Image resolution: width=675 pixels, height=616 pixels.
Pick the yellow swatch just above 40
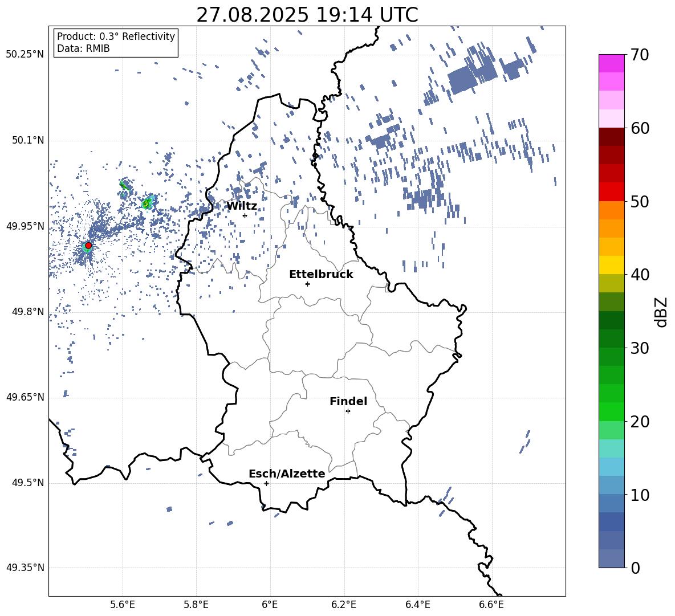coord(611,265)
